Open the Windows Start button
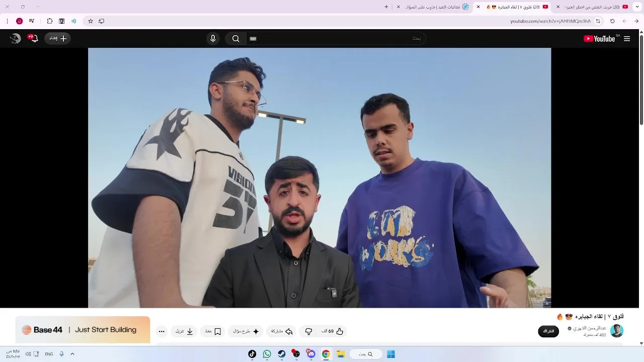This screenshot has width=644, height=362. coord(391,354)
